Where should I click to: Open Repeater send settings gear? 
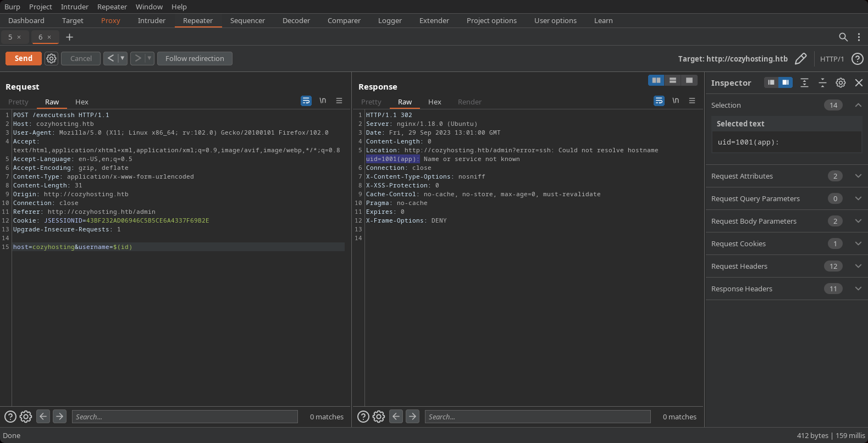51,58
